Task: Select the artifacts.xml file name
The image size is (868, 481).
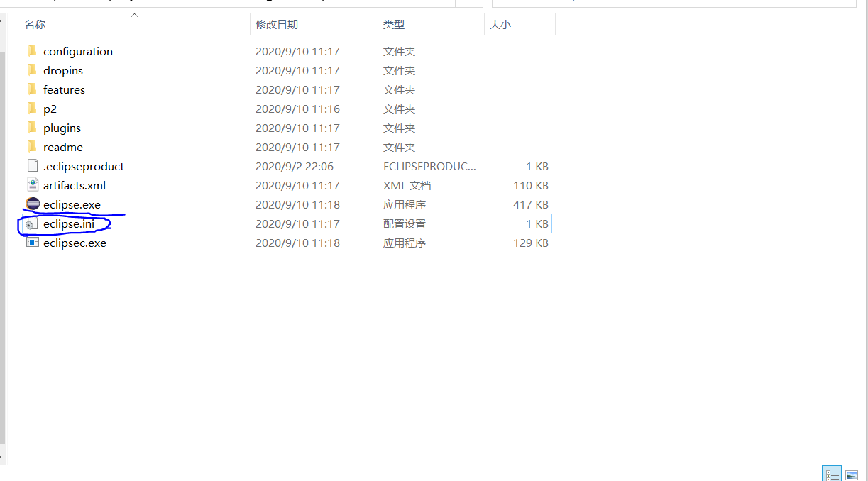Action: 75,185
